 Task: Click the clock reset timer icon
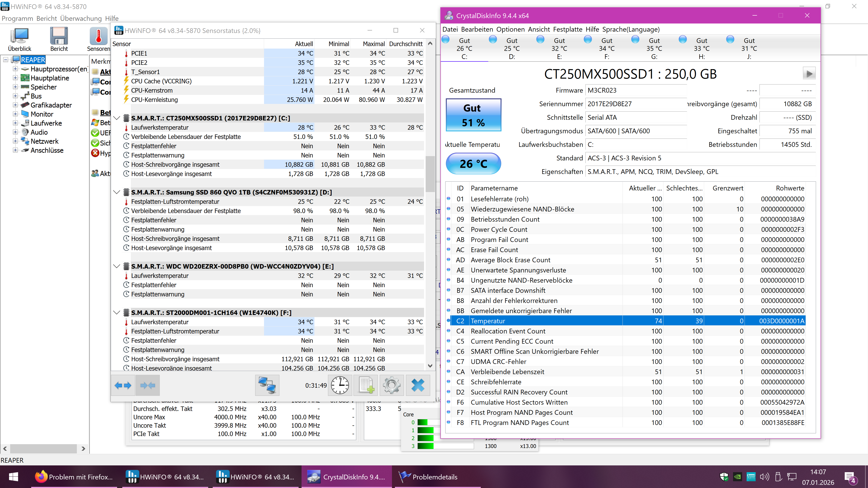[340, 385]
